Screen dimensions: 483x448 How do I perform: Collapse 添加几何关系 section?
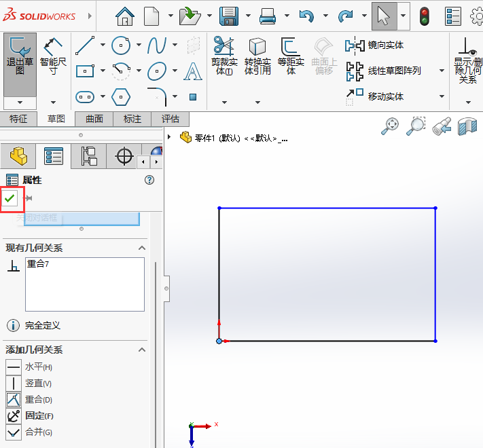point(142,350)
